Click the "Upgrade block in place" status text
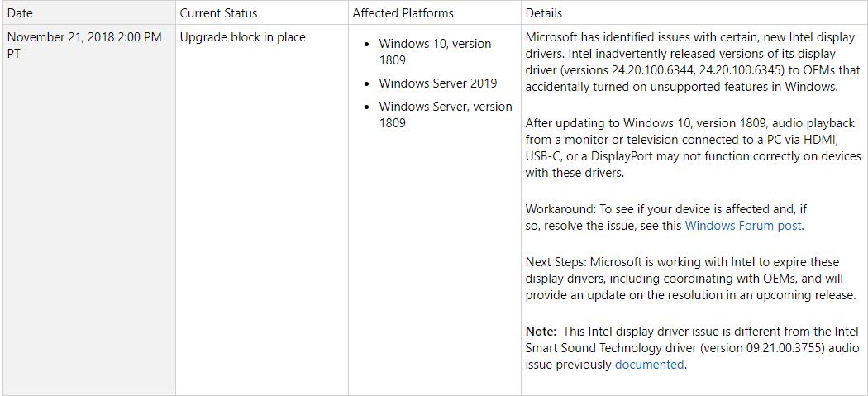 click(242, 37)
